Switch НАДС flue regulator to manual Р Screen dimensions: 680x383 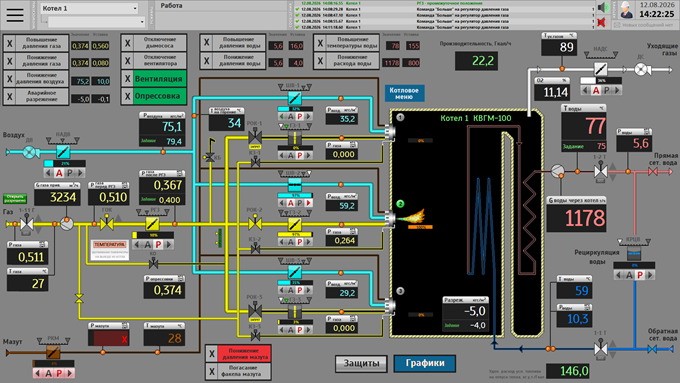coord(607,90)
